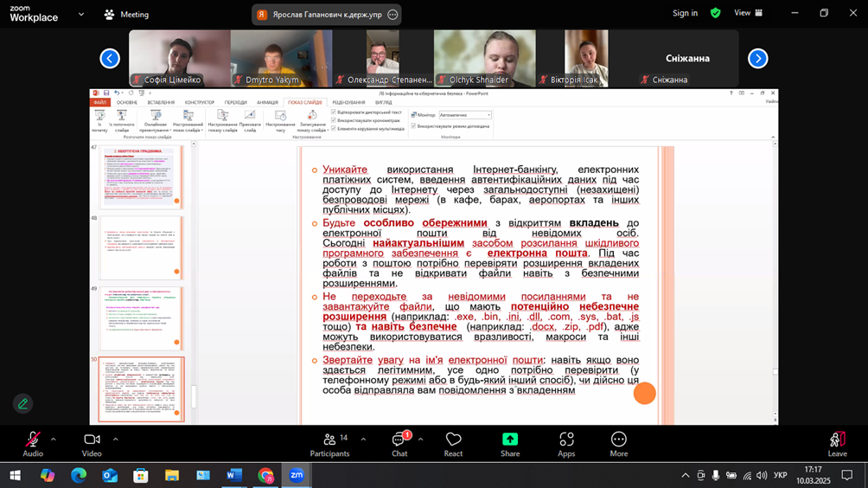Viewport: 868px width, 488px height.
Task: Open the View layout dropdown
Action: click(x=748, y=13)
